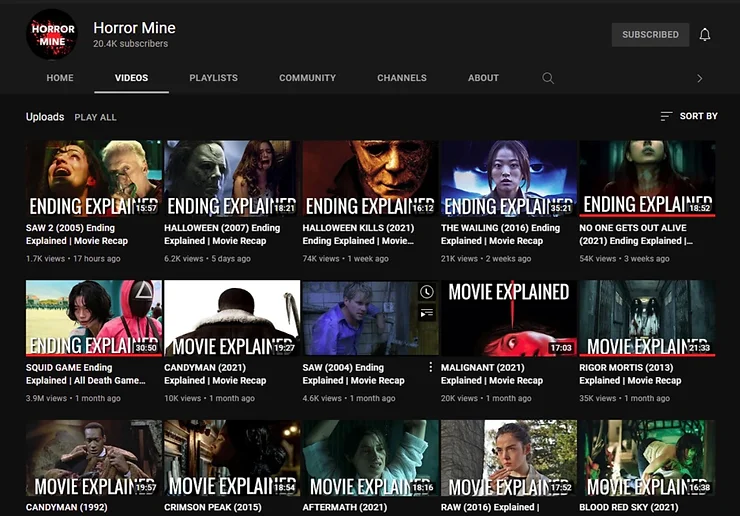Image resolution: width=740 pixels, height=516 pixels.
Task: Click the Subscribed button
Action: (650, 34)
